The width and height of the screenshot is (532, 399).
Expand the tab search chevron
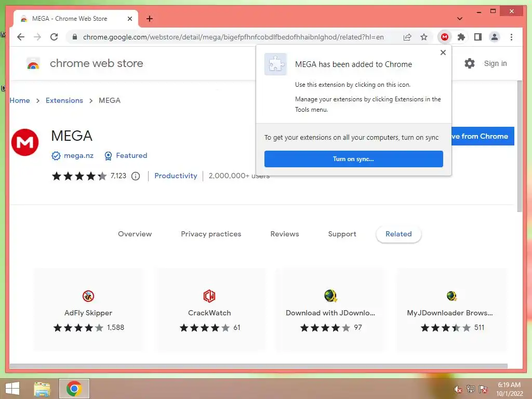pyautogui.click(x=459, y=19)
